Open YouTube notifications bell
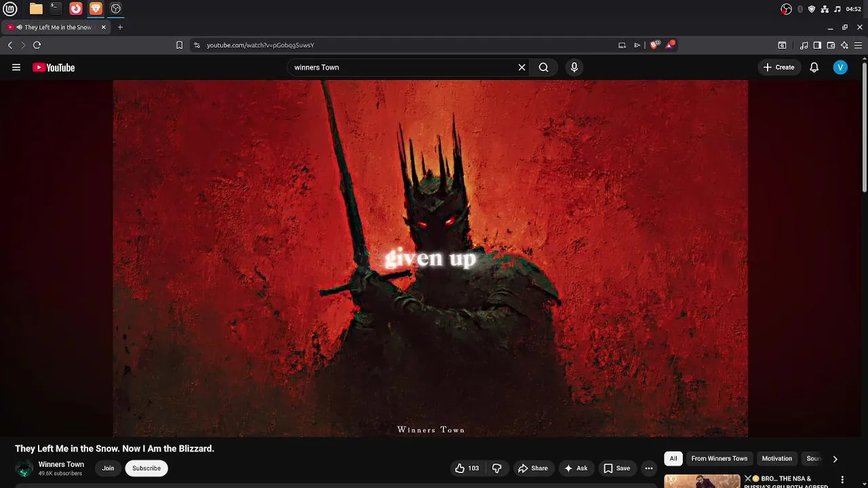The width and height of the screenshot is (868, 488). 814,67
